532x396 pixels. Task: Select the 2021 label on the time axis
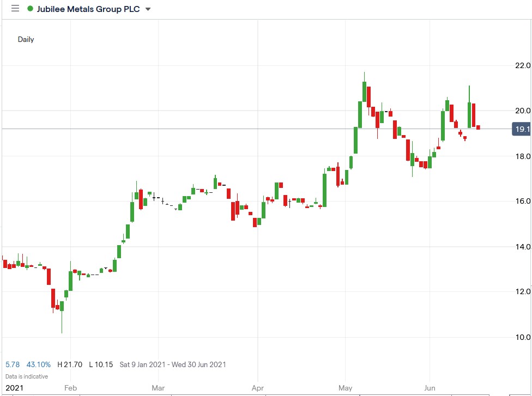13,388
